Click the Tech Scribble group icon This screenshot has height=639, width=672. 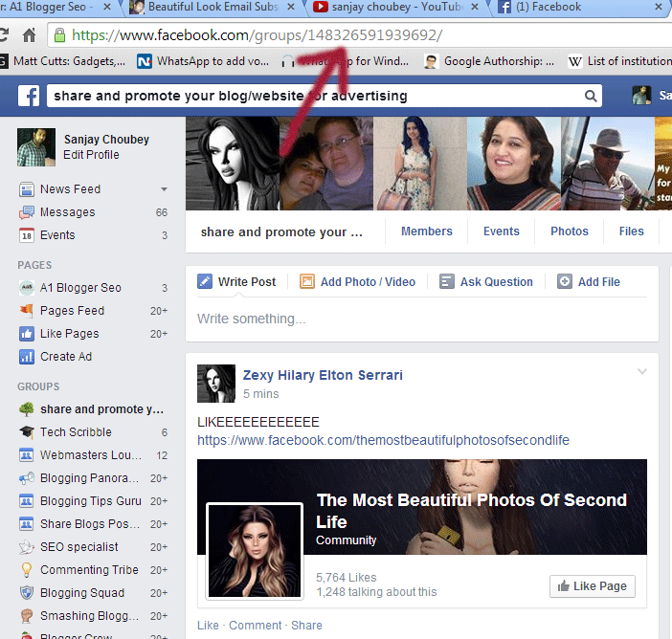pyautogui.click(x=27, y=432)
